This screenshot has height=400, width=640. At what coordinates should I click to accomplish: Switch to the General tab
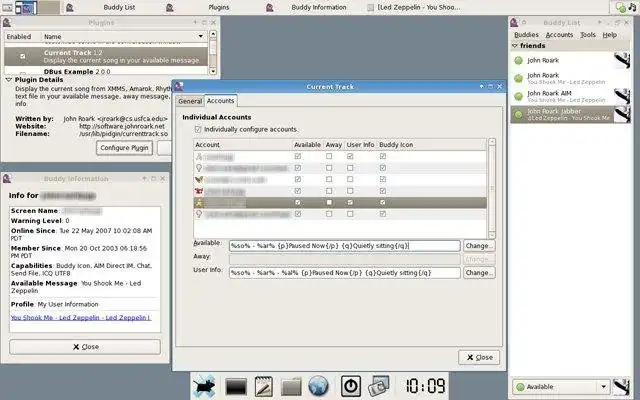coord(190,101)
